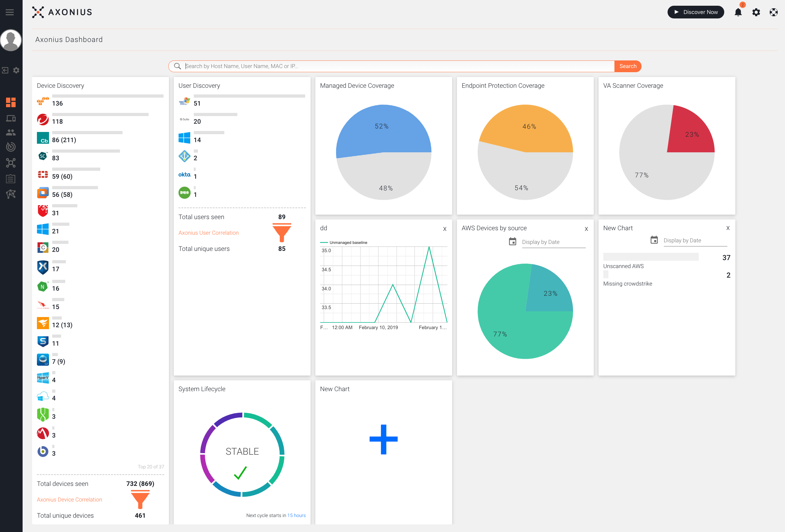The height and width of the screenshot is (532, 785).
Task: Click the G Suite adapter icon
Action: tap(185, 119)
